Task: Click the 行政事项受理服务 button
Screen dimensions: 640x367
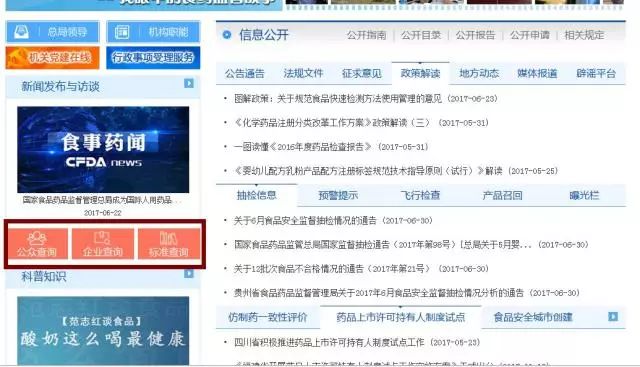Action: [153, 58]
